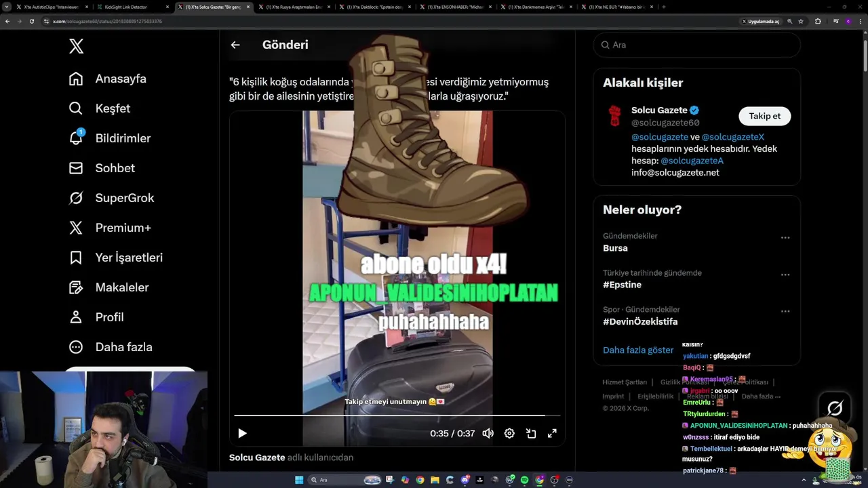Open the Grok floating button
Viewport: 868px width, 488px height.
[x=835, y=407]
